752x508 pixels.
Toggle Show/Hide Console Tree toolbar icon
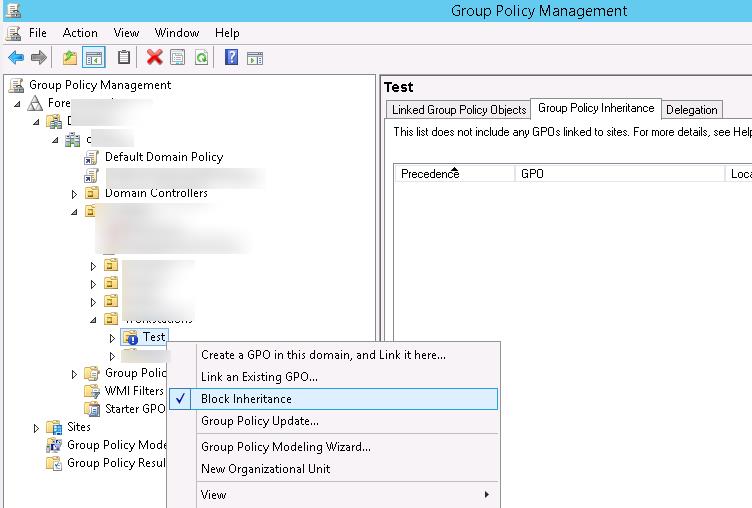point(93,58)
